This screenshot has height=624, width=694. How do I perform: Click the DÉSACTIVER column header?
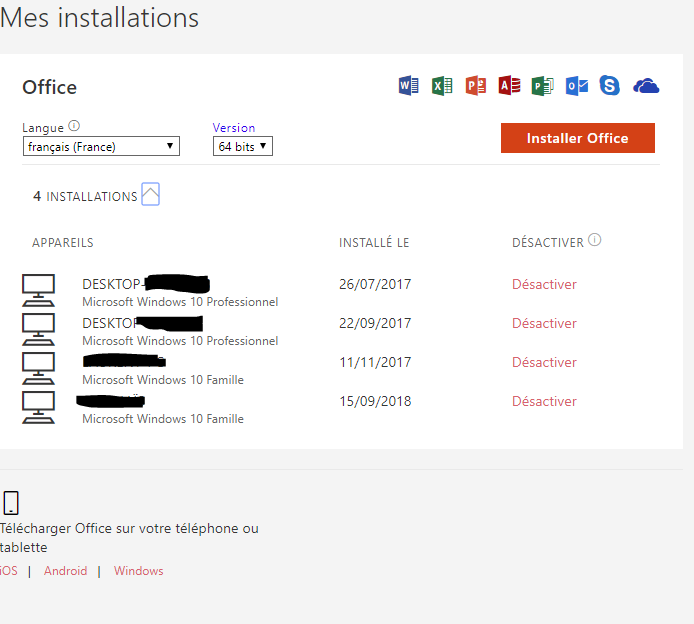pyautogui.click(x=548, y=243)
